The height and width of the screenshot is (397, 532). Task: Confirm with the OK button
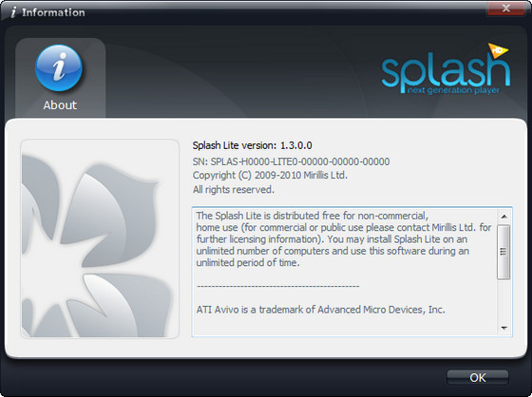coord(477,378)
